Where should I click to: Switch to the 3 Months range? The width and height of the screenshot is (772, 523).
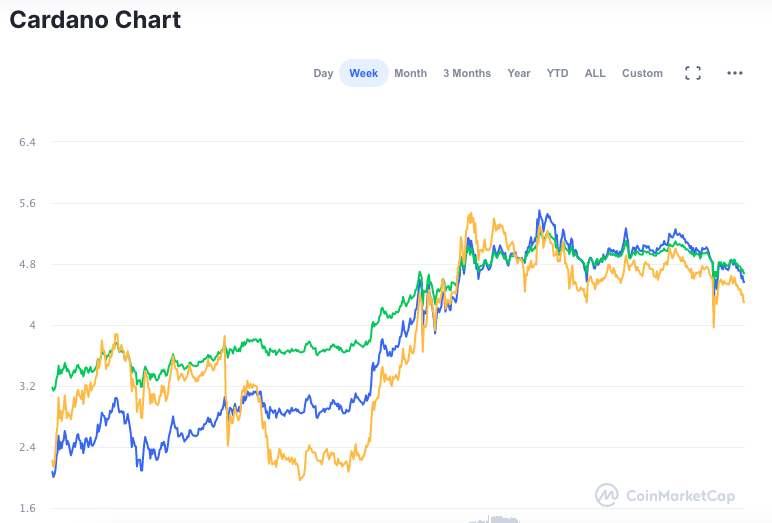(467, 73)
